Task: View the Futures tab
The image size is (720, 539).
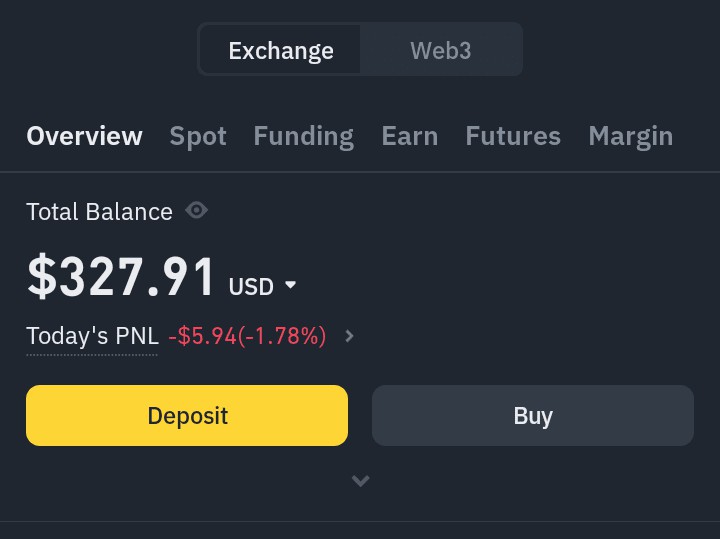Action: tap(513, 136)
